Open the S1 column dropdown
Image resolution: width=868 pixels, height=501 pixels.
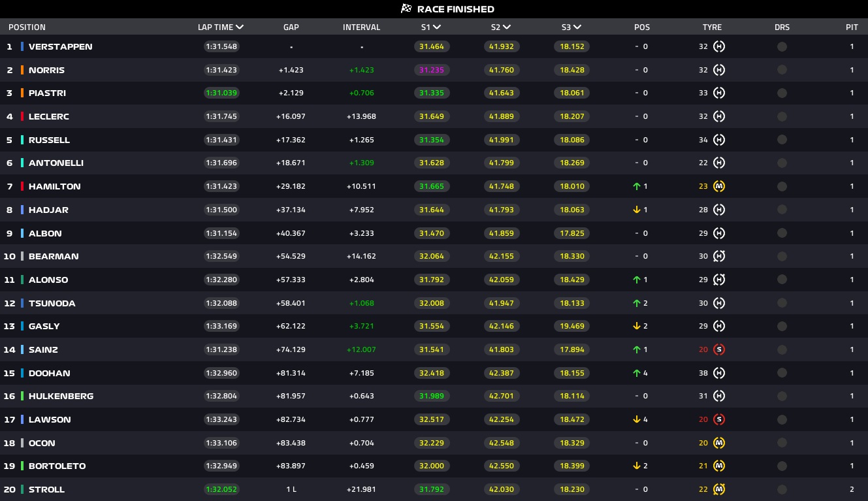(437, 27)
